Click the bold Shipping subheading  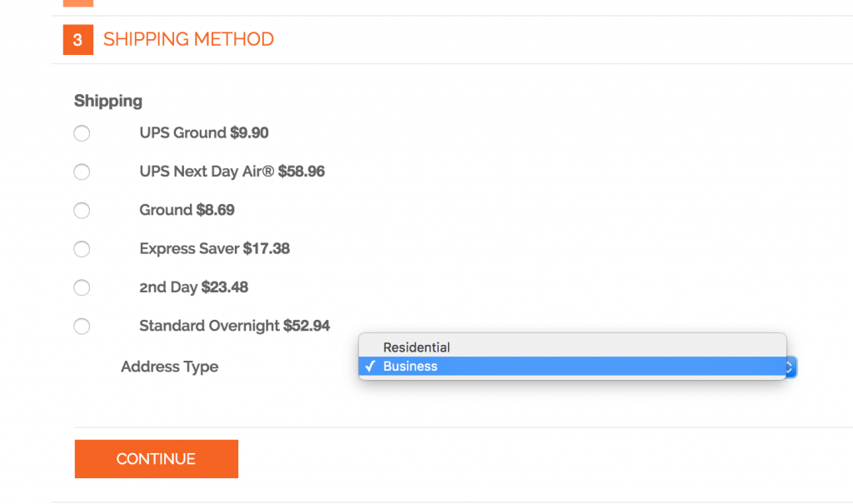pos(107,101)
